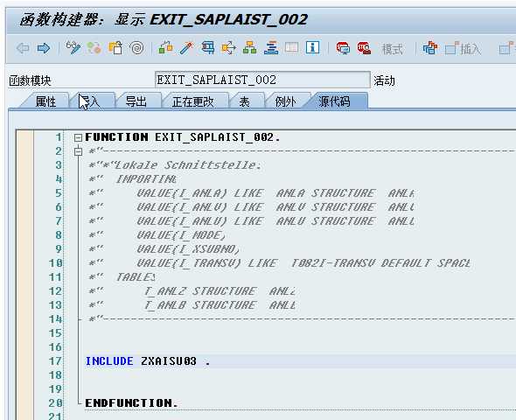Select the 例外 tab

pos(285,101)
